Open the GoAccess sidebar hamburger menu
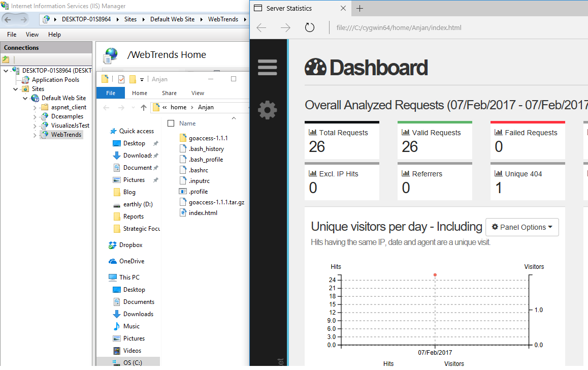This screenshot has height=370, width=588. coord(268,67)
